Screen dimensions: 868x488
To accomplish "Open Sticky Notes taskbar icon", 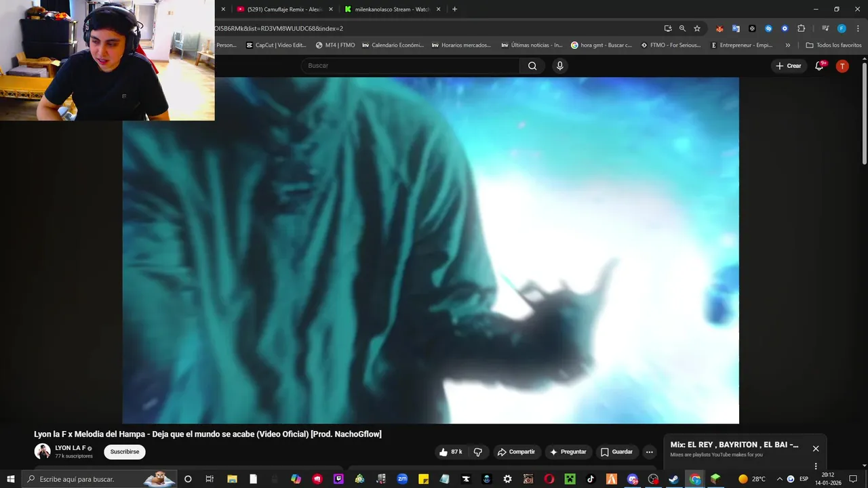I will (424, 479).
